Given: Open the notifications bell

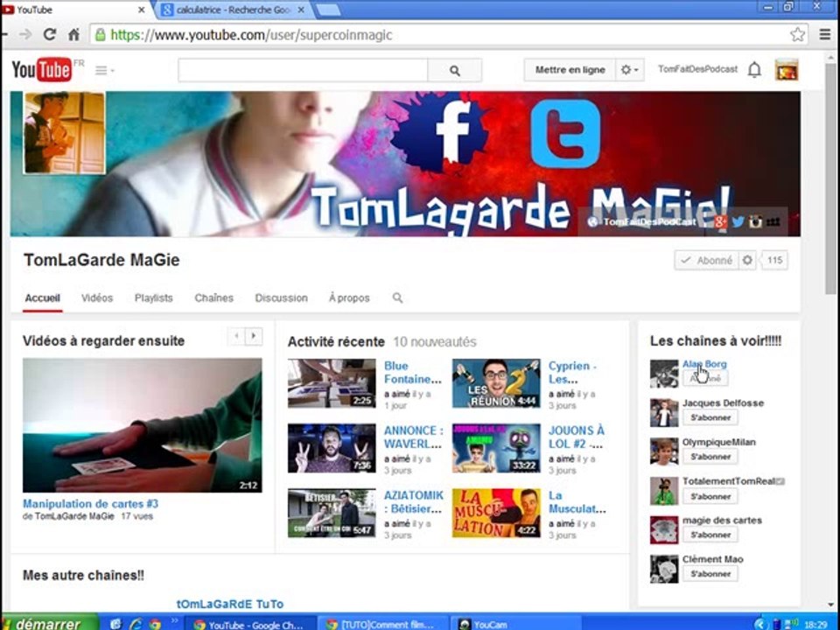Looking at the screenshot, I should tap(754, 70).
